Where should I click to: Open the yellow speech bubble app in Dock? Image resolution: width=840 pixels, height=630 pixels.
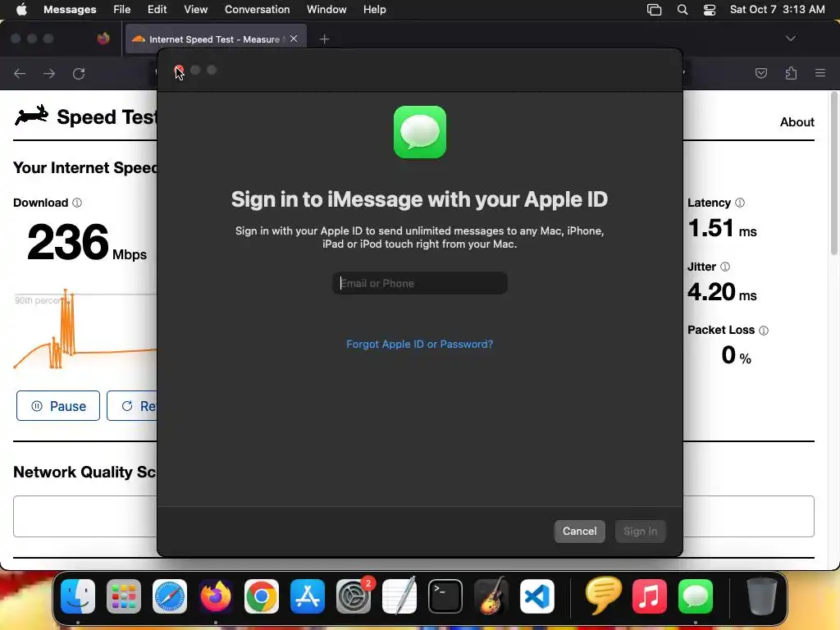(x=603, y=595)
